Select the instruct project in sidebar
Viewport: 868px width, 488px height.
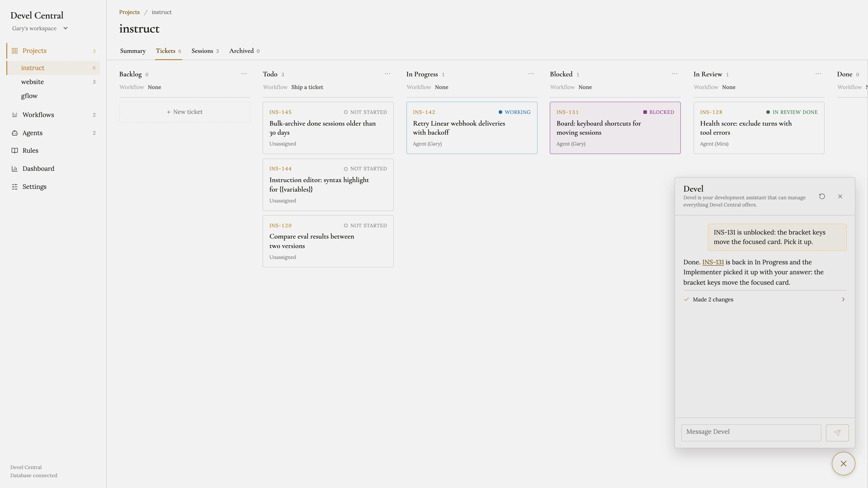click(53, 68)
